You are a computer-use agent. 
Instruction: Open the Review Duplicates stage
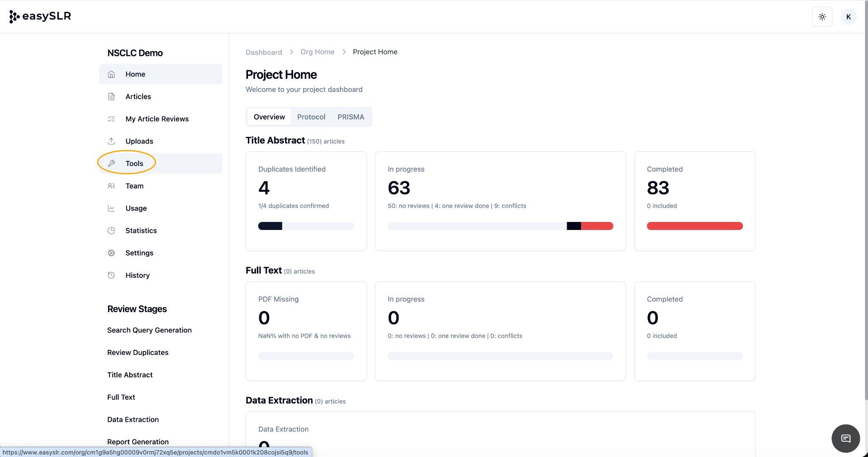(138, 352)
